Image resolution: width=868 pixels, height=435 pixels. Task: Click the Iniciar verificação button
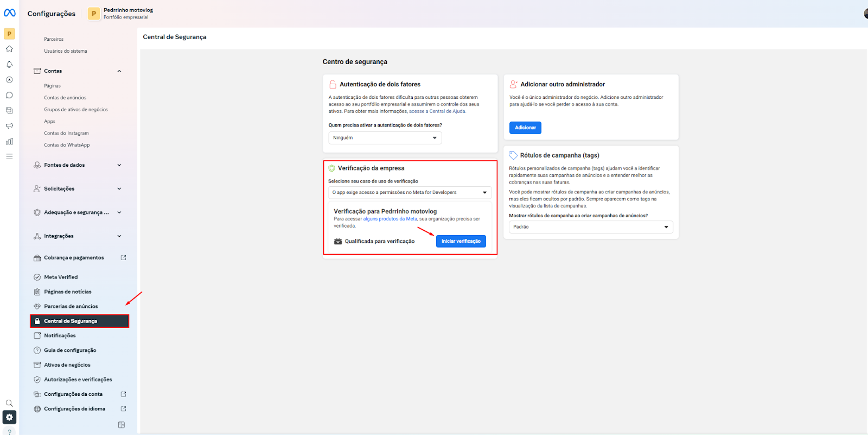[461, 241]
